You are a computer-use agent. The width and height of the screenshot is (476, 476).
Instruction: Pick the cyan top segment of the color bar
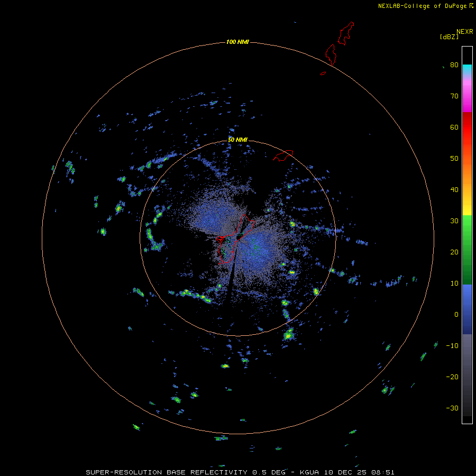point(467,68)
